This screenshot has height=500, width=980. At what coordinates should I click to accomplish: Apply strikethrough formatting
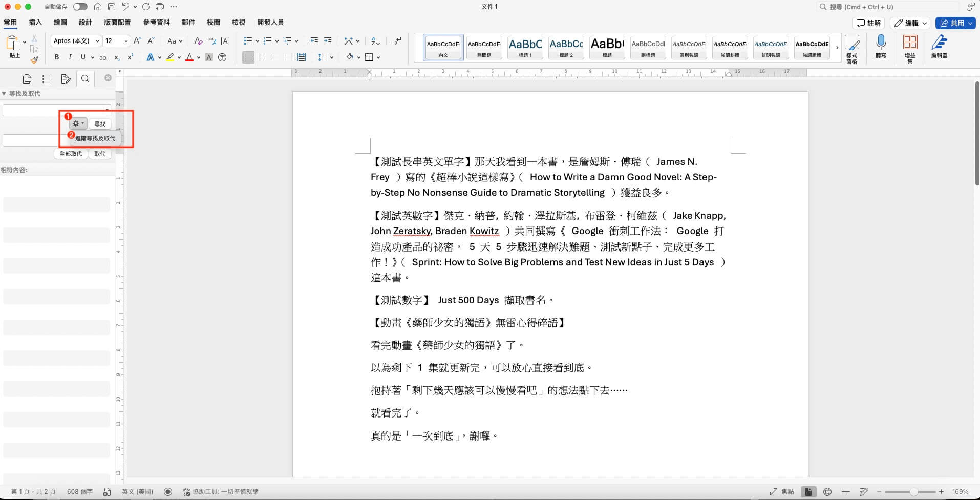(x=103, y=57)
